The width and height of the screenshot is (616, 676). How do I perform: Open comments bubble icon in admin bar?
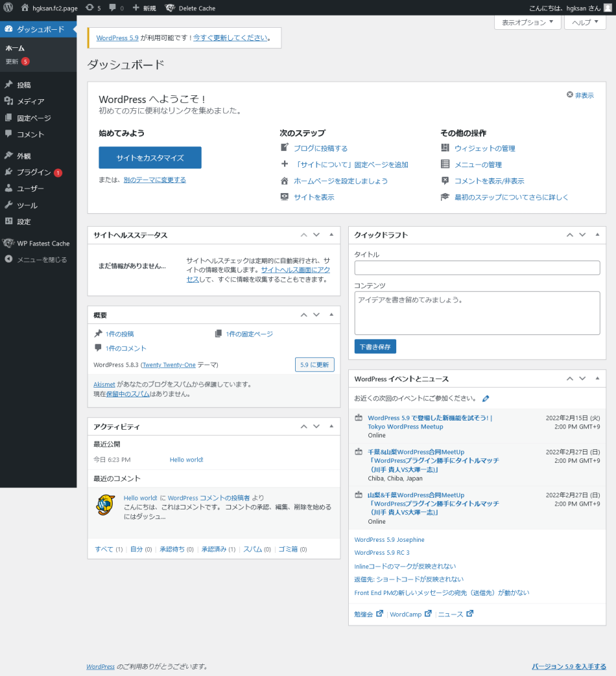(113, 8)
